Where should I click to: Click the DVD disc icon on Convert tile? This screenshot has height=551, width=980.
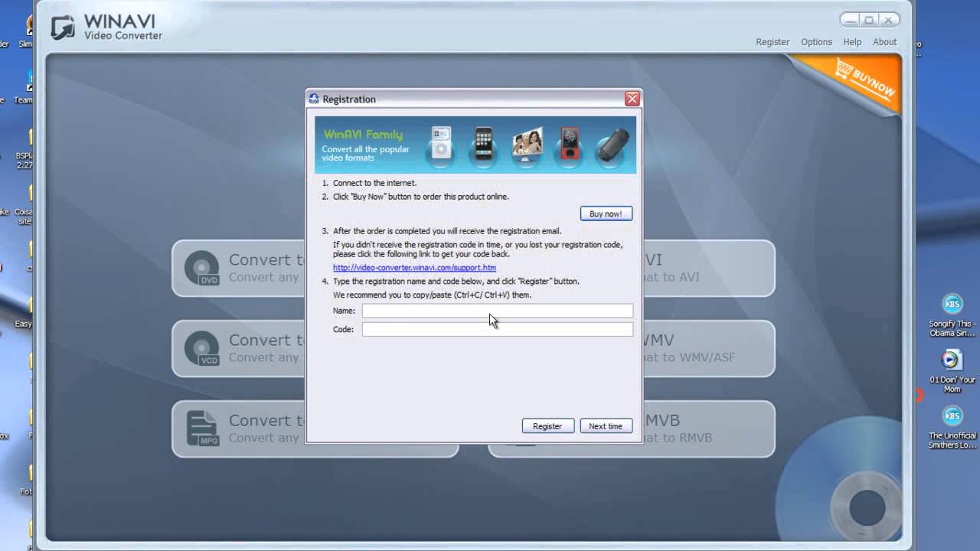pyautogui.click(x=202, y=269)
